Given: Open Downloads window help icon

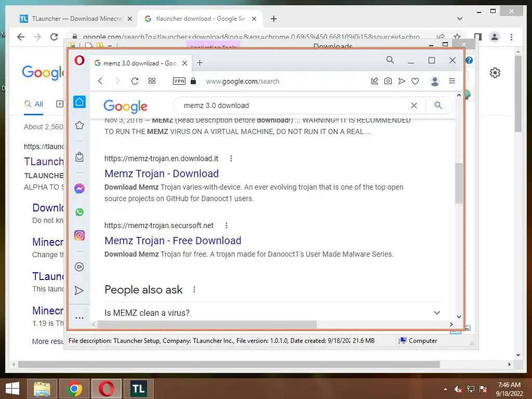Looking at the screenshot, I should [469, 60].
